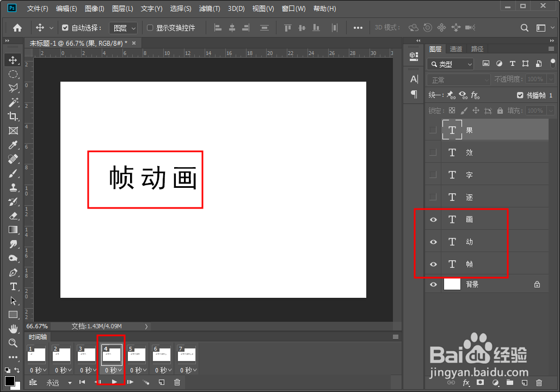Screen dimensions: 560x392
Task: Hide the 背景 layer
Action: pos(433,284)
